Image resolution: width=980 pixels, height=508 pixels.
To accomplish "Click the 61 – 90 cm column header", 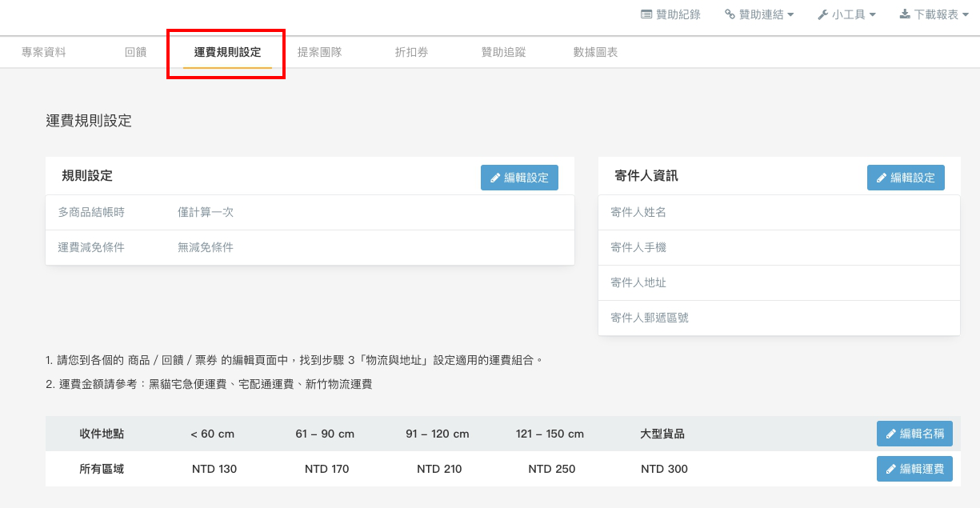I will 325,434.
